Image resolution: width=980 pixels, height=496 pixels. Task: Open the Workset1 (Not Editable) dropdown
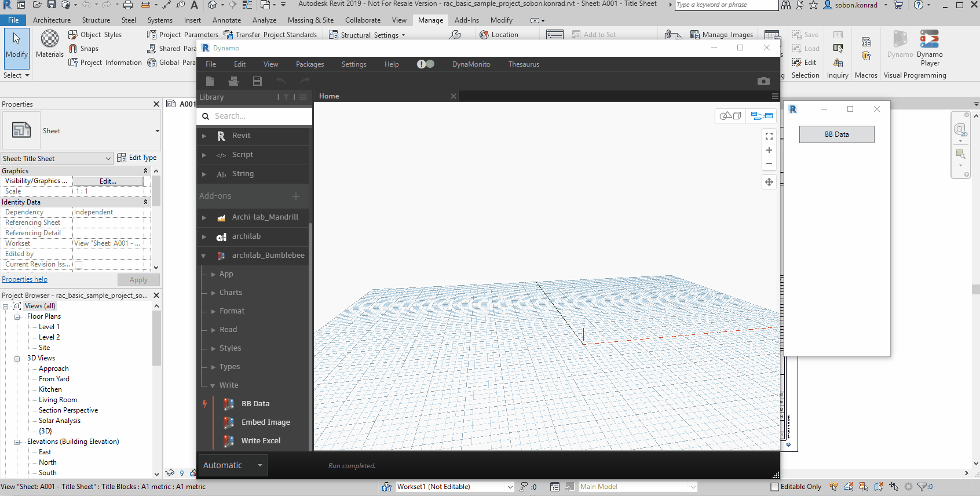pyautogui.click(x=455, y=487)
